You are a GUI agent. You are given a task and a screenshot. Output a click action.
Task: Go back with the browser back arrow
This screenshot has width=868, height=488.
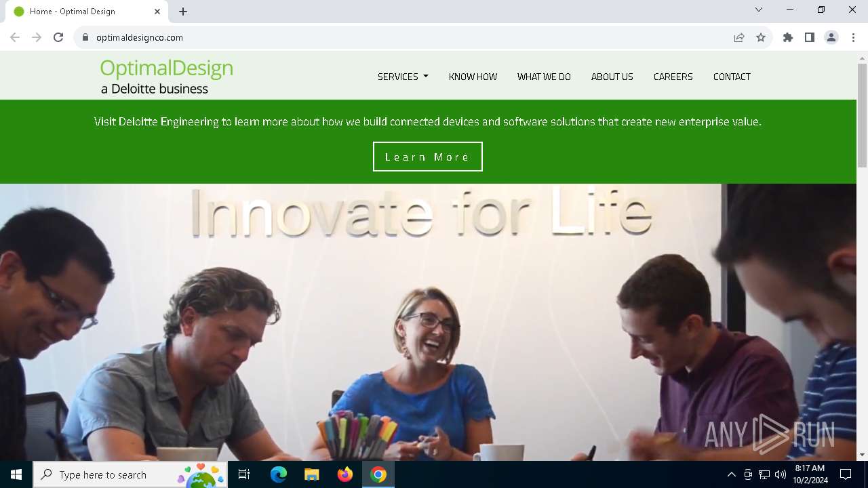pos(15,37)
